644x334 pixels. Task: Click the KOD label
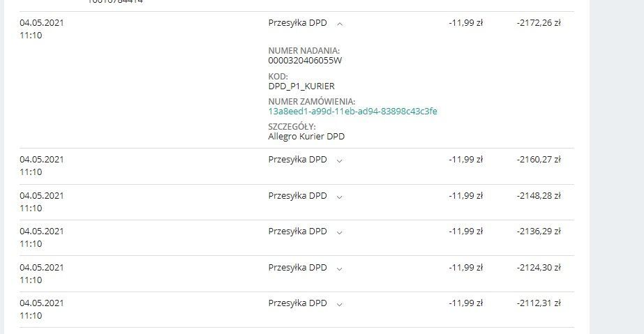click(x=278, y=76)
